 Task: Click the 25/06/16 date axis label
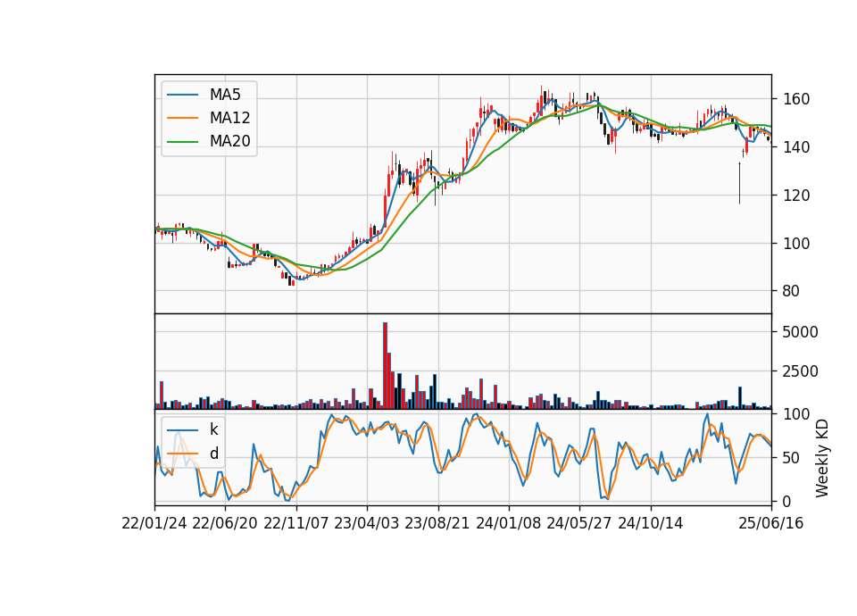771,524
